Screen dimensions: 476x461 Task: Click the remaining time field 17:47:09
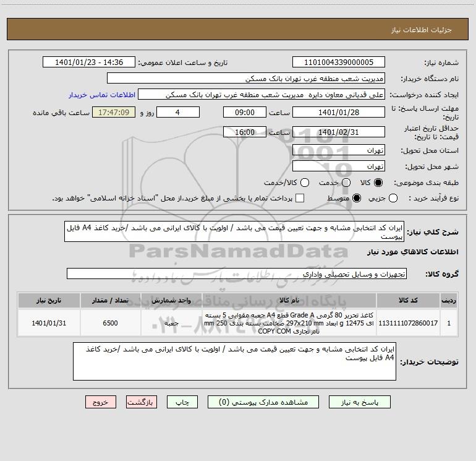point(114,112)
